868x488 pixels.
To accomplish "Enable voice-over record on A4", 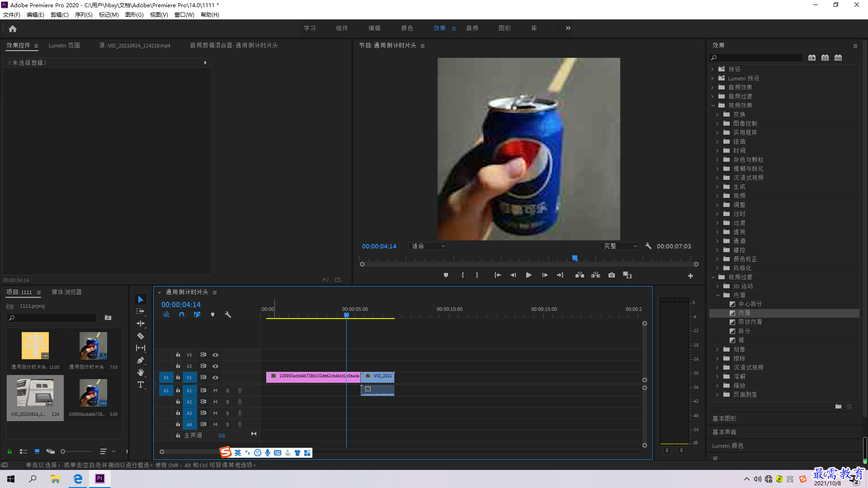I will pyautogui.click(x=240, y=424).
